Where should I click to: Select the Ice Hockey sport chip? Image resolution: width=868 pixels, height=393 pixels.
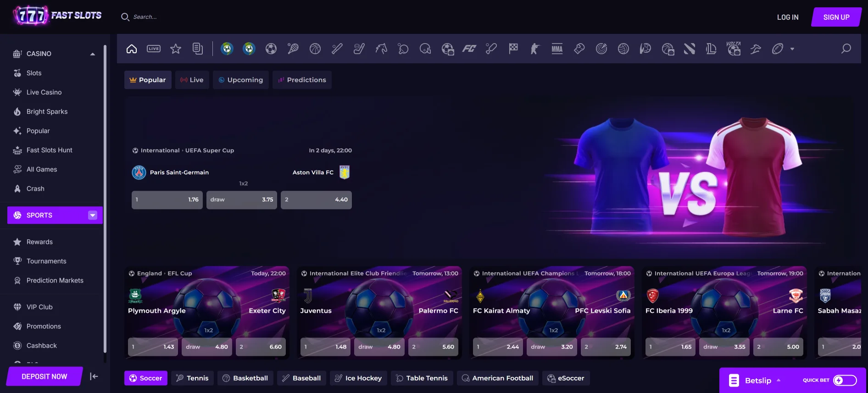[358, 378]
